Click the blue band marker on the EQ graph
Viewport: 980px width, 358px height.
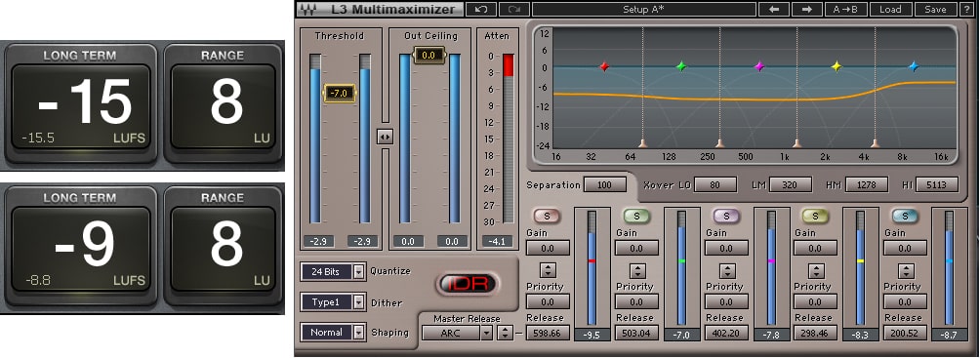coord(914,66)
